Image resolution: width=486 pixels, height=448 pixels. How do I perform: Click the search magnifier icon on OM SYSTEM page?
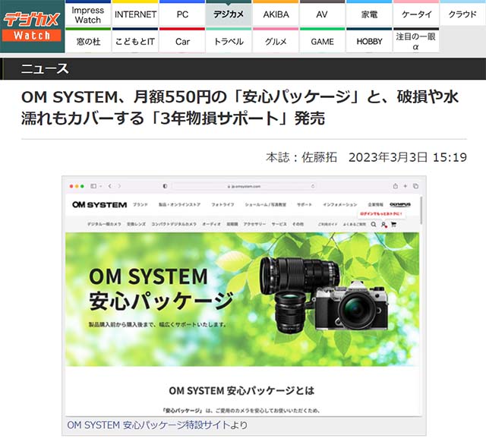click(374, 224)
